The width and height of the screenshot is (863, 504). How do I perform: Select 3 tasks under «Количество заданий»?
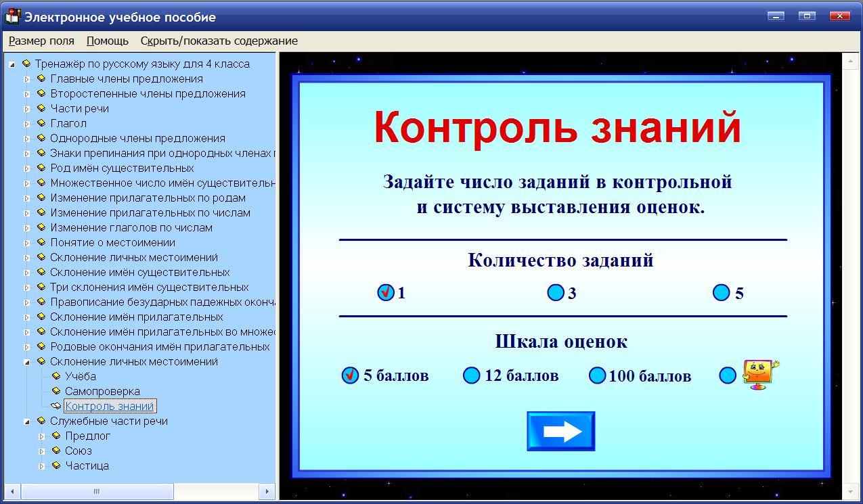tap(556, 292)
